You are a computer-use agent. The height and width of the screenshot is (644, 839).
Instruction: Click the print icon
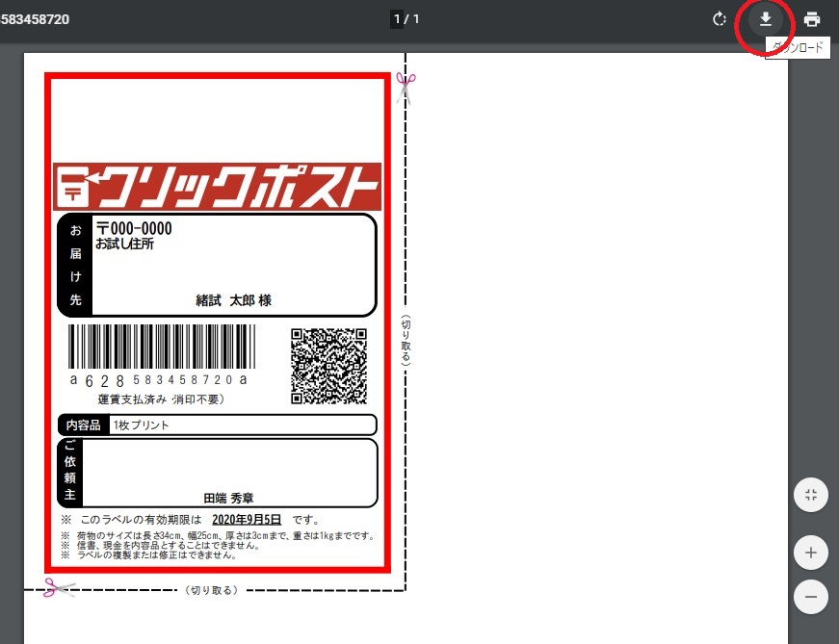click(x=812, y=20)
